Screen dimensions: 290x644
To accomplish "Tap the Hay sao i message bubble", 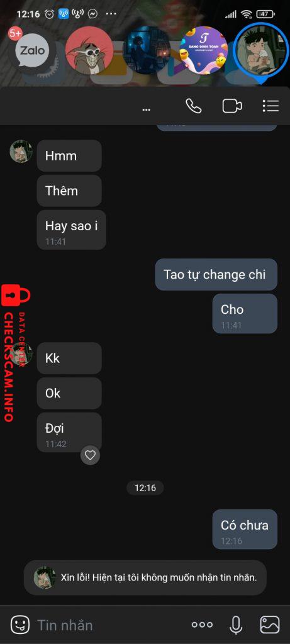I will click(72, 230).
